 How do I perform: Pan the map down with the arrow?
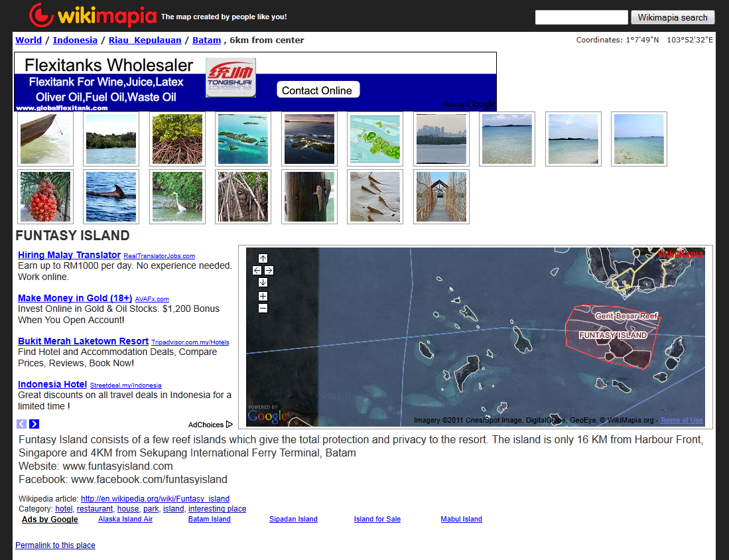pyautogui.click(x=263, y=283)
